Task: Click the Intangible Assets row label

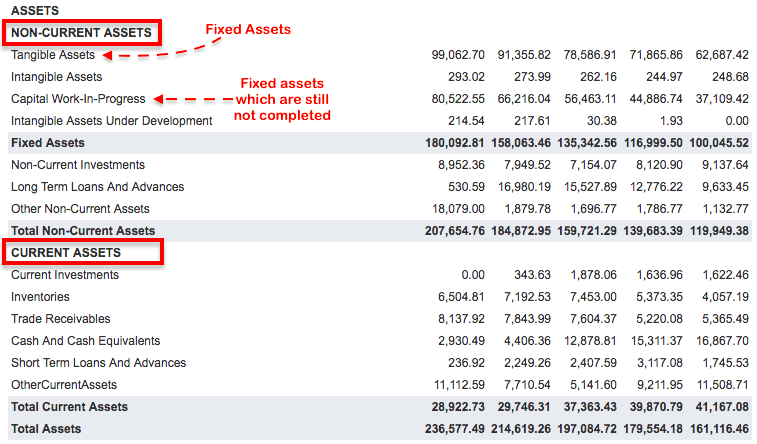Action: click(56, 77)
